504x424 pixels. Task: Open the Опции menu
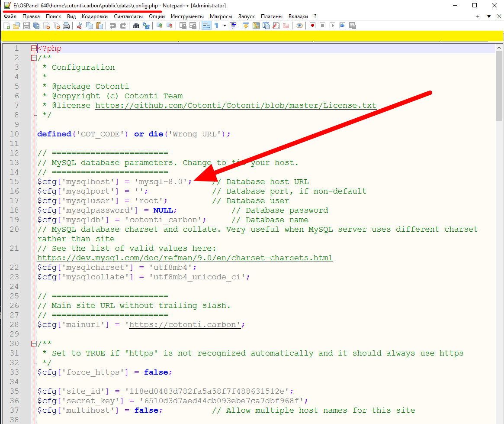click(x=157, y=16)
